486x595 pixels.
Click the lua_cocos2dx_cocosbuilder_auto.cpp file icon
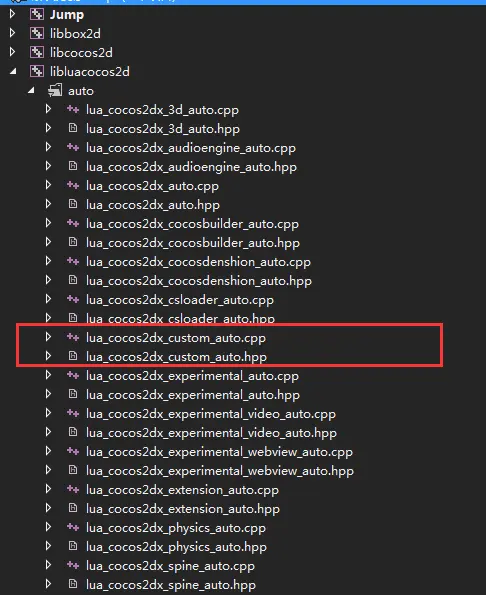[x=73, y=223]
